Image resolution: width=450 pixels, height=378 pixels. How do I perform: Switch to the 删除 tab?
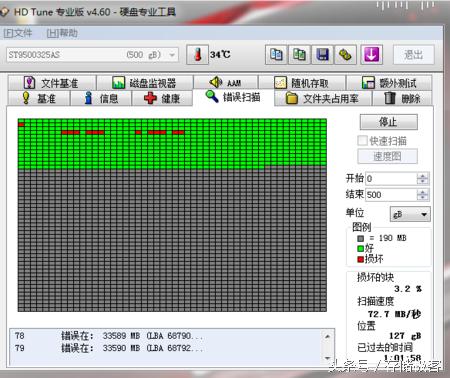click(402, 98)
